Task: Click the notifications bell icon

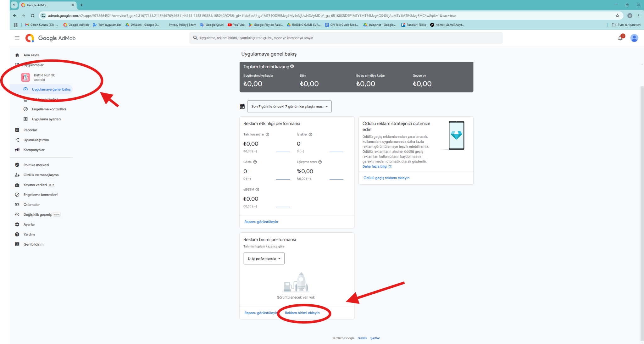Action: [x=620, y=38]
